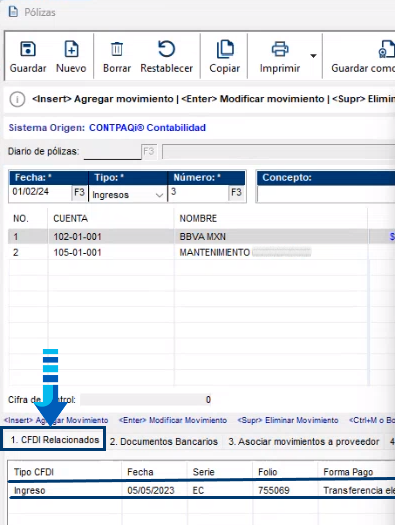Click the Fecha field showing 01/02/24
The width and height of the screenshot is (395, 525).
pos(40,192)
